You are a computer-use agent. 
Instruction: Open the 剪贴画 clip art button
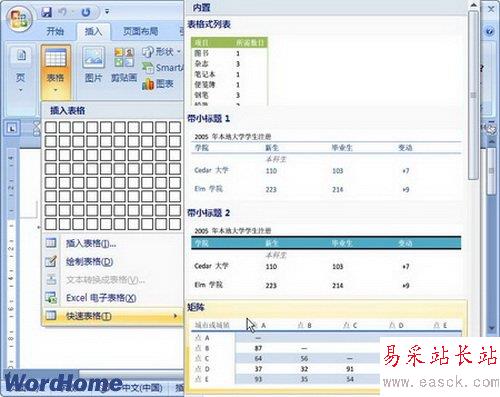tap(124, 64)
